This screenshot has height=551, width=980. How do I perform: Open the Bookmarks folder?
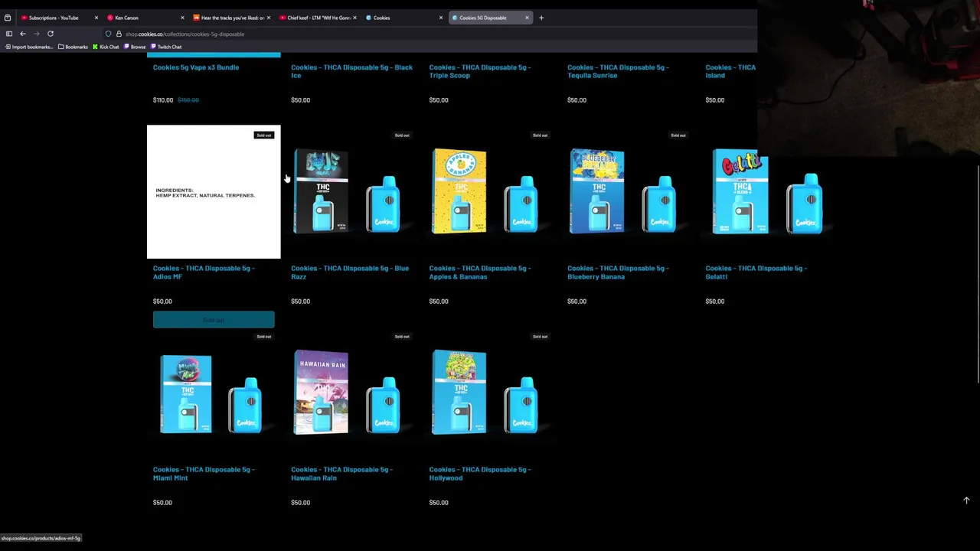click(x=72, y=47)
